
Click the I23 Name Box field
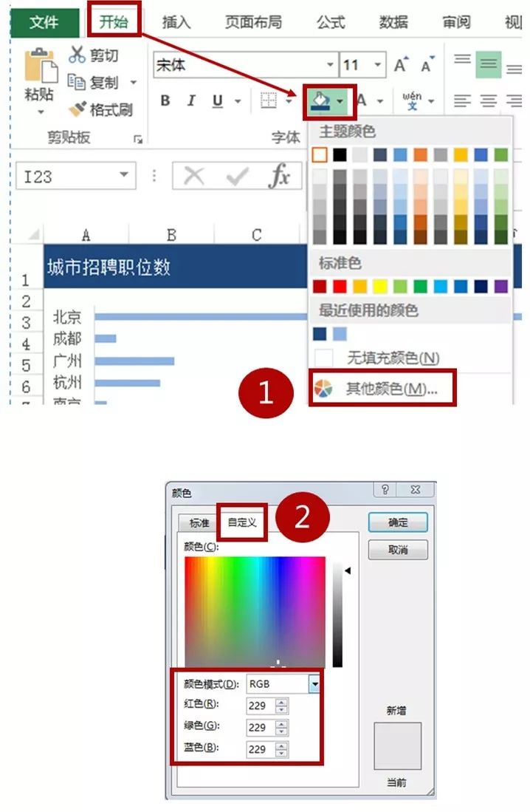(x=75, y=176)
